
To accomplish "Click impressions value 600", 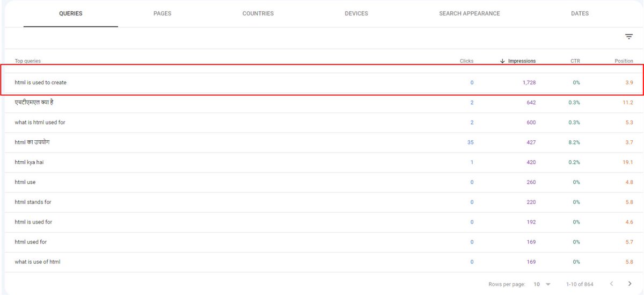I will pyautogui.click(x=531, y=123).
